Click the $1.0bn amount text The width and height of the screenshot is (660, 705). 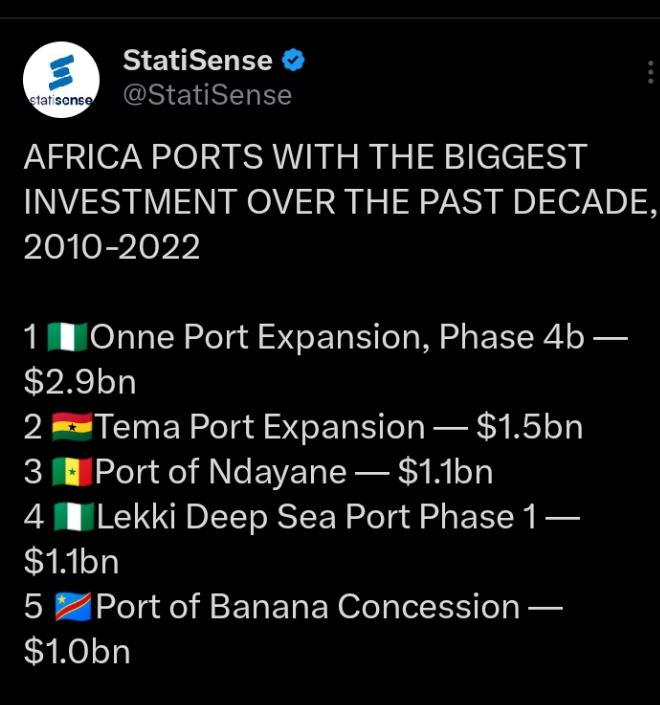[77, 652]
